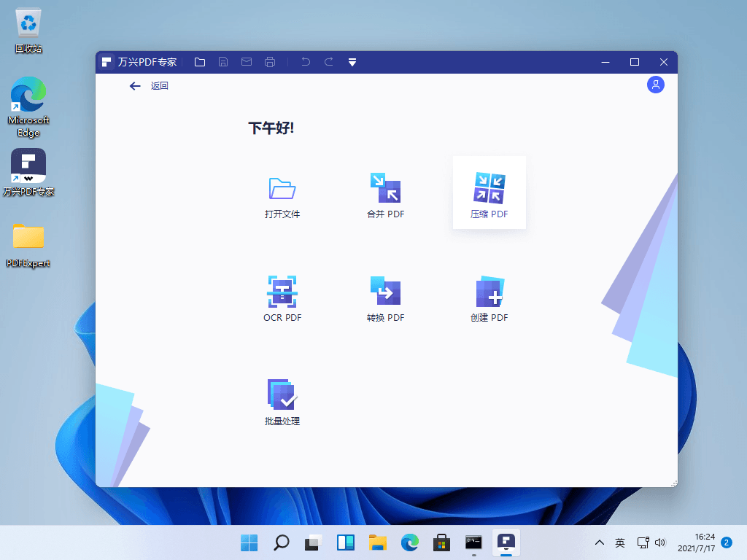
Task: Click the 打开文件 open file icon
Action: 282,189
